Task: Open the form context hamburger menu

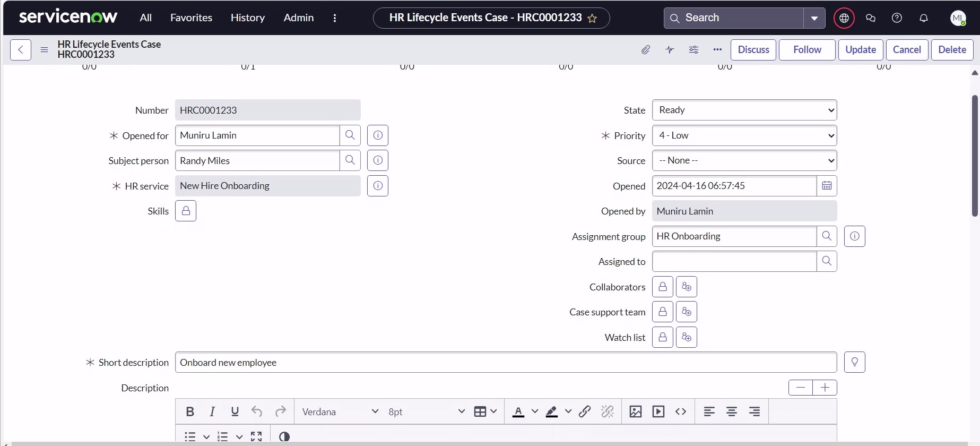Action: pos(45,50)
